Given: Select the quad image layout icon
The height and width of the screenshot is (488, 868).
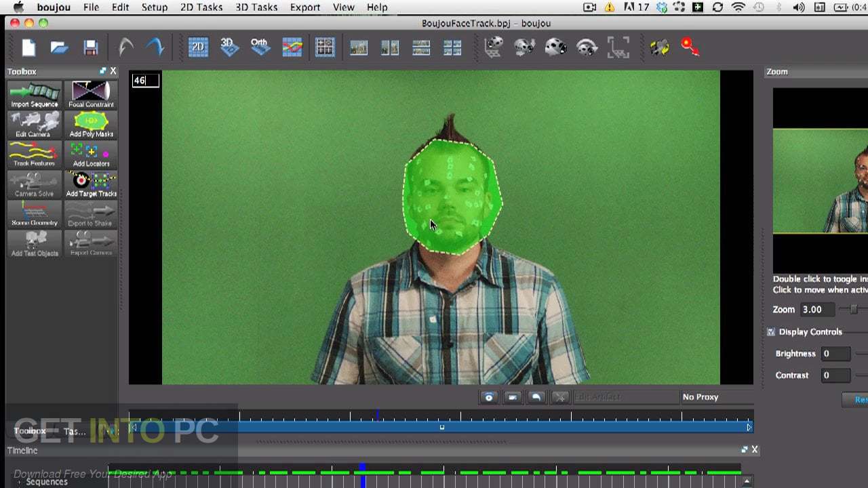Looking at the screenshot, I should click(x=452, y=47).
